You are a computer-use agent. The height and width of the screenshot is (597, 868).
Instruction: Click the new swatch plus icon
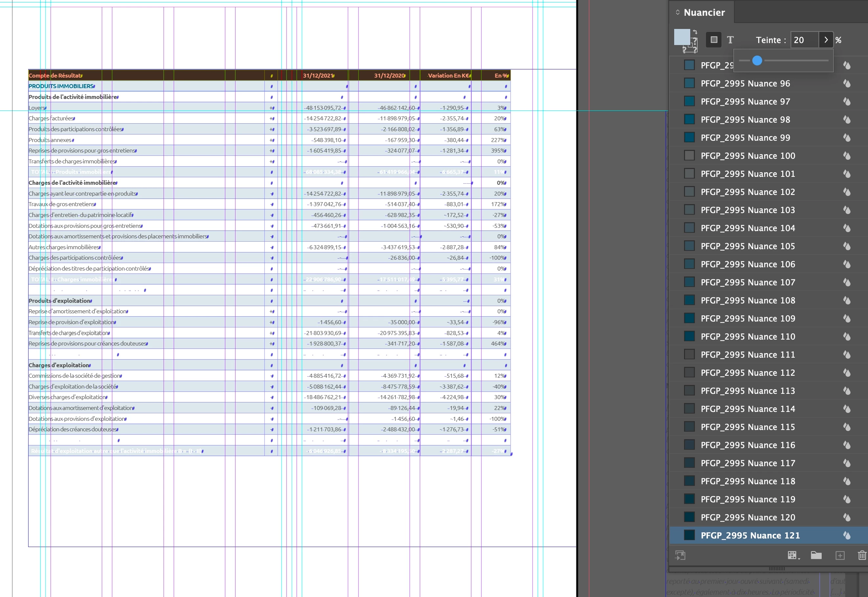pos(840,555)
